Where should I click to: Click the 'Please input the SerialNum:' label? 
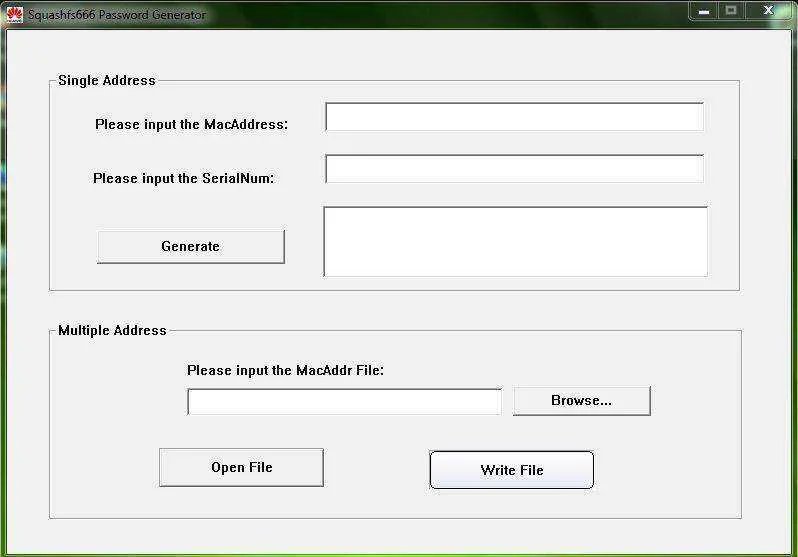tap(183, 178)
